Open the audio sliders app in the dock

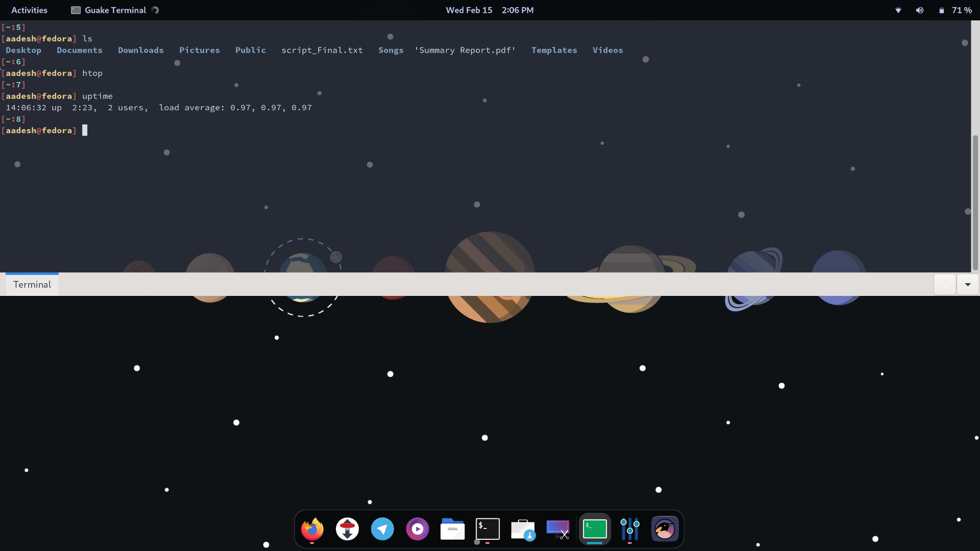pos(630,529)
